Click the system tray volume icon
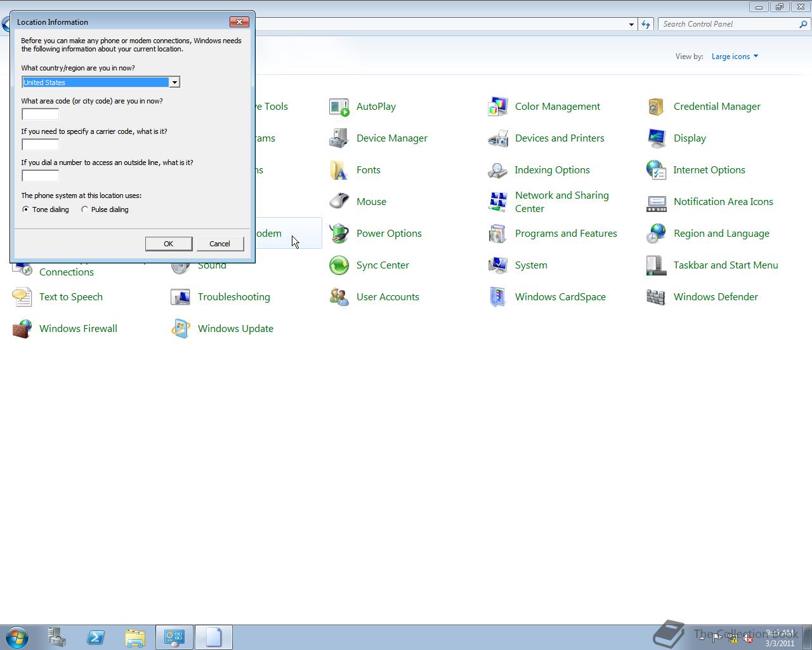This screenshot has width=812, height=650. click(x=749, y=639)
